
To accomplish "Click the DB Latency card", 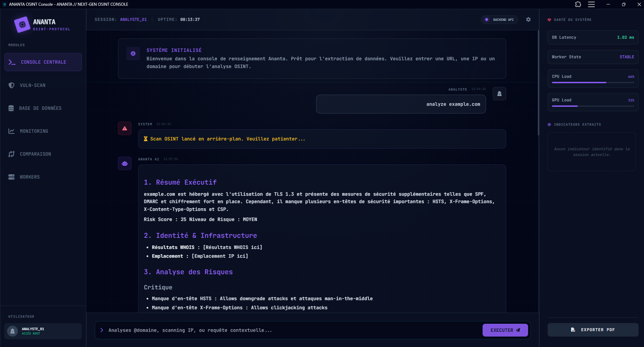I will tap(593, 37).
